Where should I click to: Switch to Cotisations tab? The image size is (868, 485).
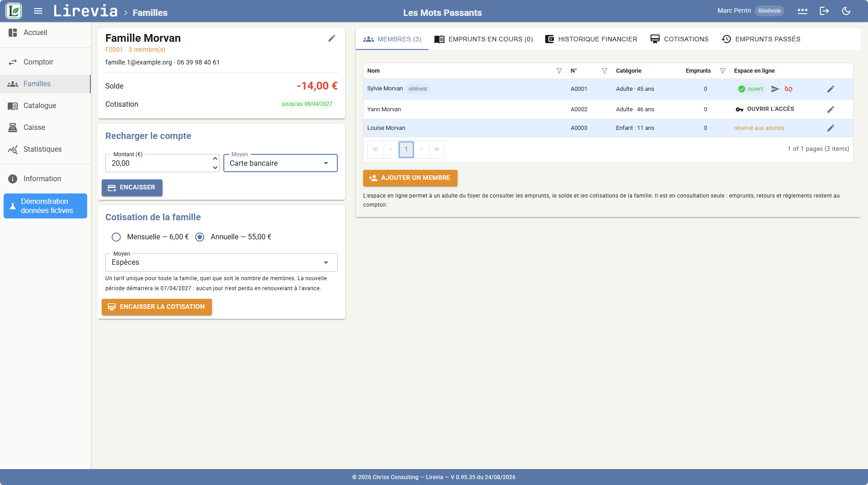pyautogui.click(x=679, y=39)
